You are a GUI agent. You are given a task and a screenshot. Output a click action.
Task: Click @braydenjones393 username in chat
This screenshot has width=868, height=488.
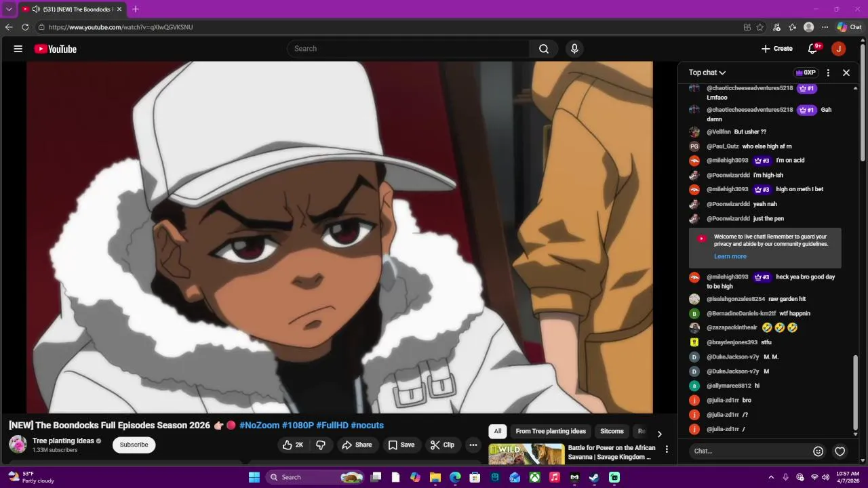(732, 342)
